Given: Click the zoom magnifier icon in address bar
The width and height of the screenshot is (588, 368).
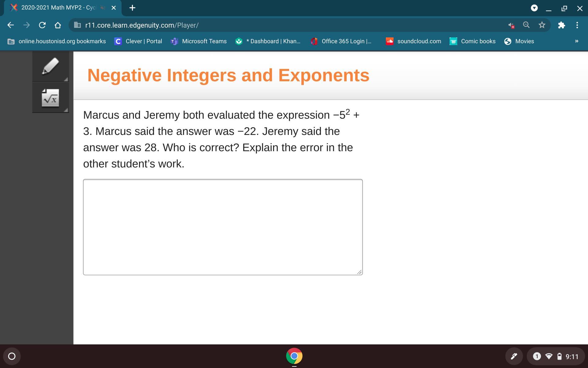Looking at the screenshot, I should tap(526, 25).
